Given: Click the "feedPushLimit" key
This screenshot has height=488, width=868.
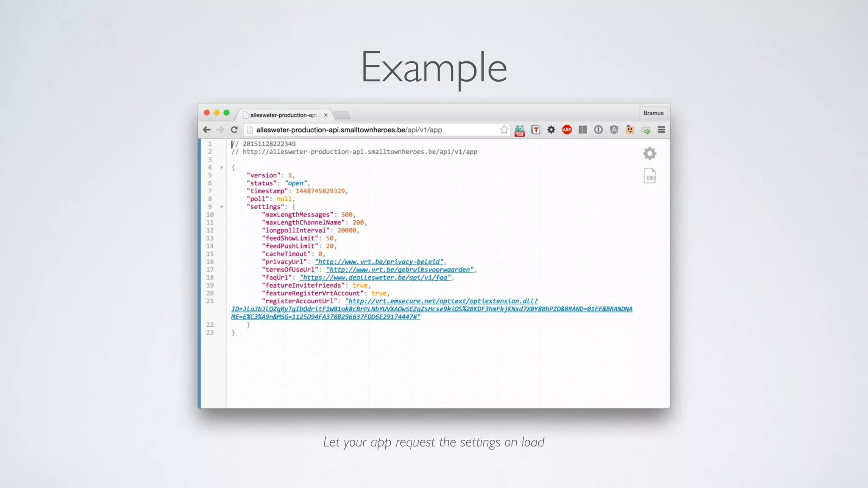Looking at the screenshot, I should [290, 246].
